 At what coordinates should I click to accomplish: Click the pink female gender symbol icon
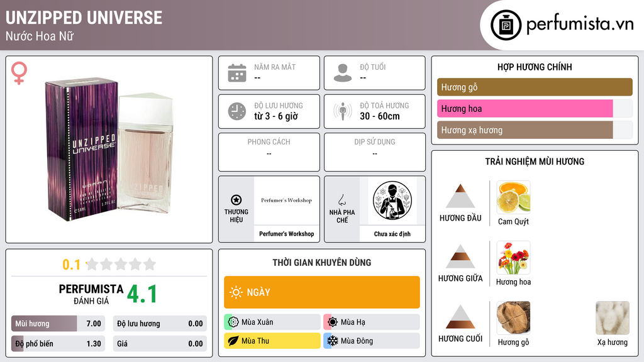[19, 73]
